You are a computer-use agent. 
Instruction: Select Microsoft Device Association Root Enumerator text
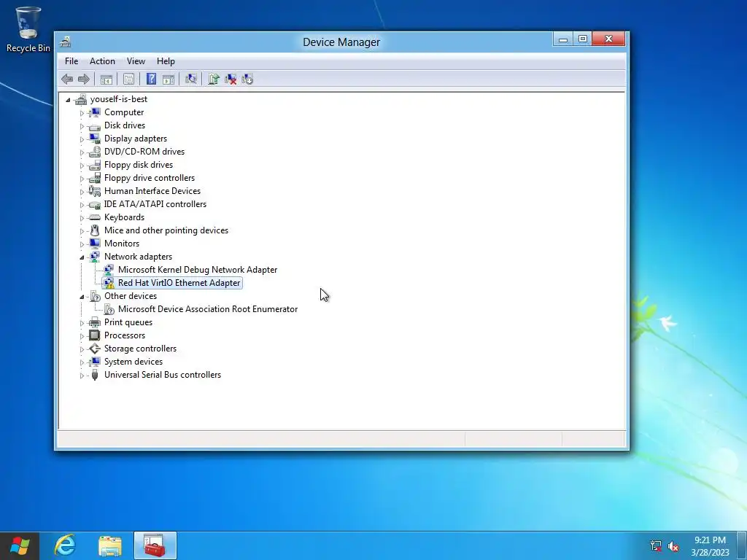[x=208, y=309]
